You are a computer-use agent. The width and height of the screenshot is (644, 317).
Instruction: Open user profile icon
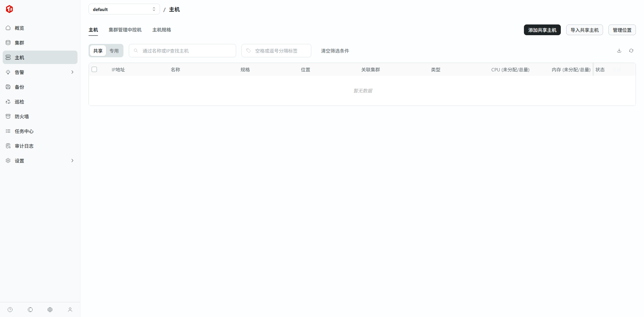tap(70, 310)
